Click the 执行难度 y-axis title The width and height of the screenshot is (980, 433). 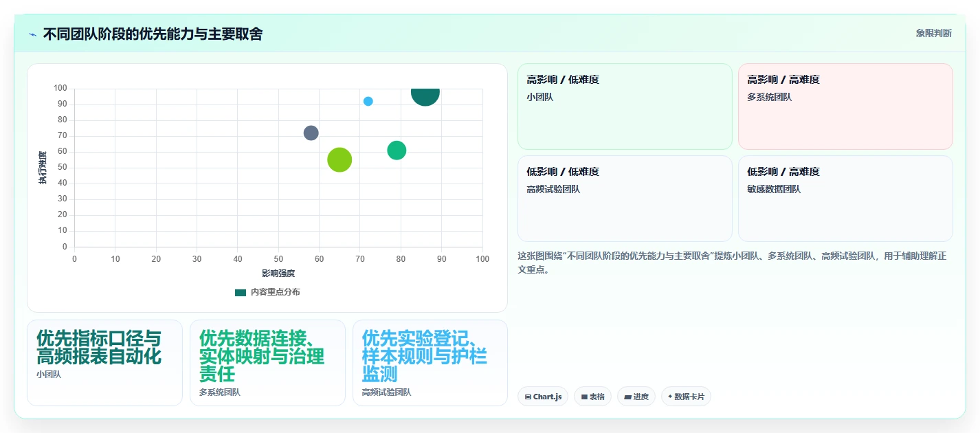click(x=43, y=168)
